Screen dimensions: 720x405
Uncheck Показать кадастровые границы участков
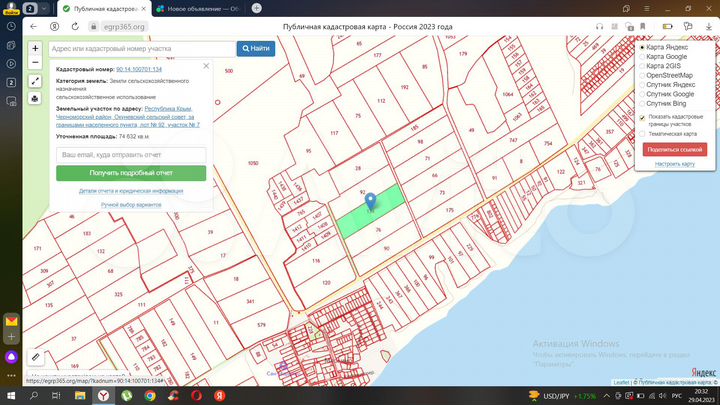(641, 116)
